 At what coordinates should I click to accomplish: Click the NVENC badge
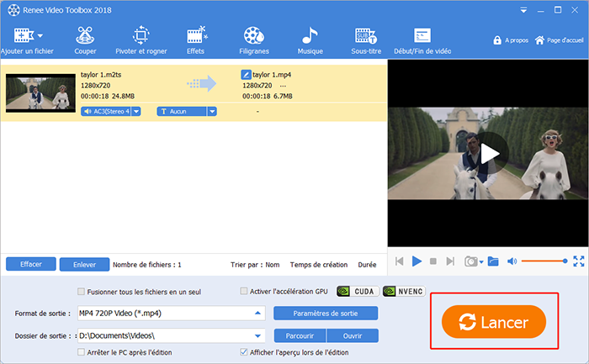click(404, 292)
